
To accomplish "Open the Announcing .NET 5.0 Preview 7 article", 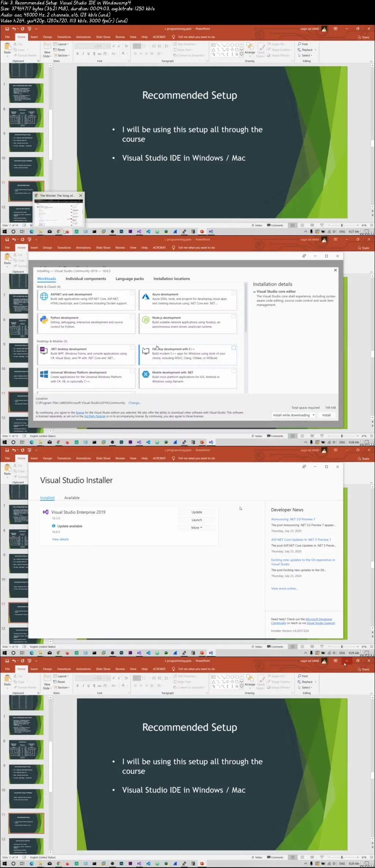I will 293,519.
